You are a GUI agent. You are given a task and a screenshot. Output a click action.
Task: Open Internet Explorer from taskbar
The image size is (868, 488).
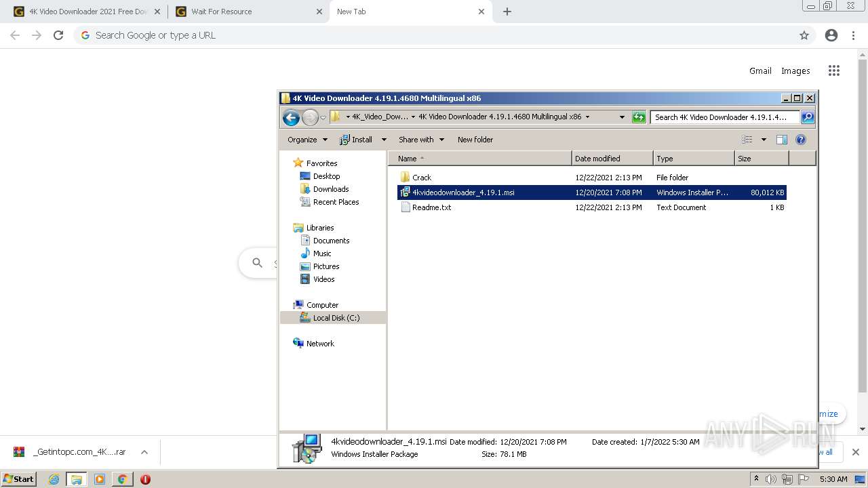pos(54,479)
